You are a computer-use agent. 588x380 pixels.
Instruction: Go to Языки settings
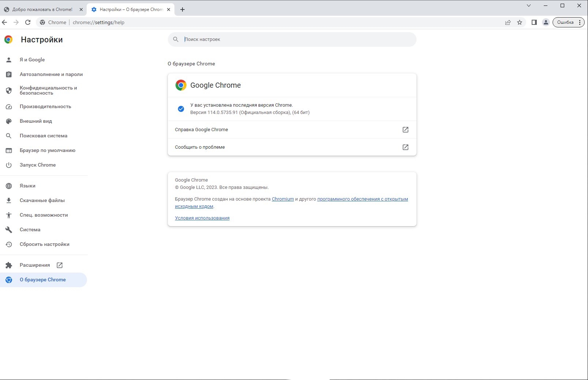point(44,186)
